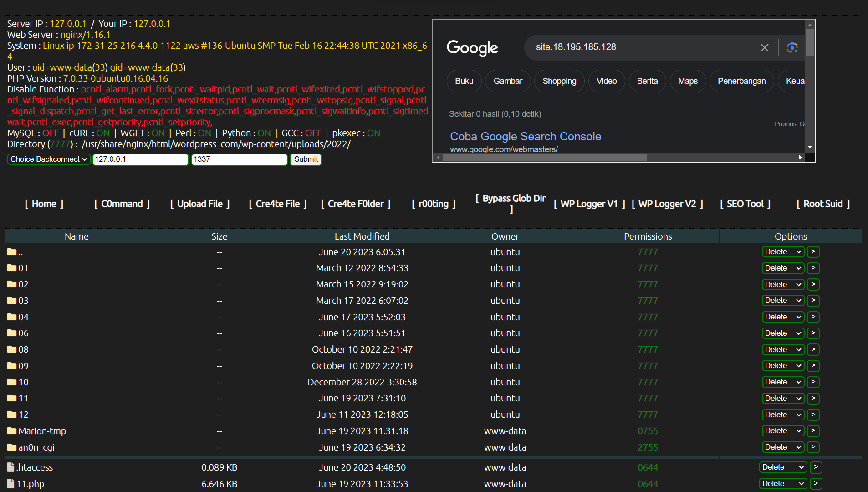868x492 pixels.
Task: Open the parent directory folder icon
Action: [x=12, y=252]
